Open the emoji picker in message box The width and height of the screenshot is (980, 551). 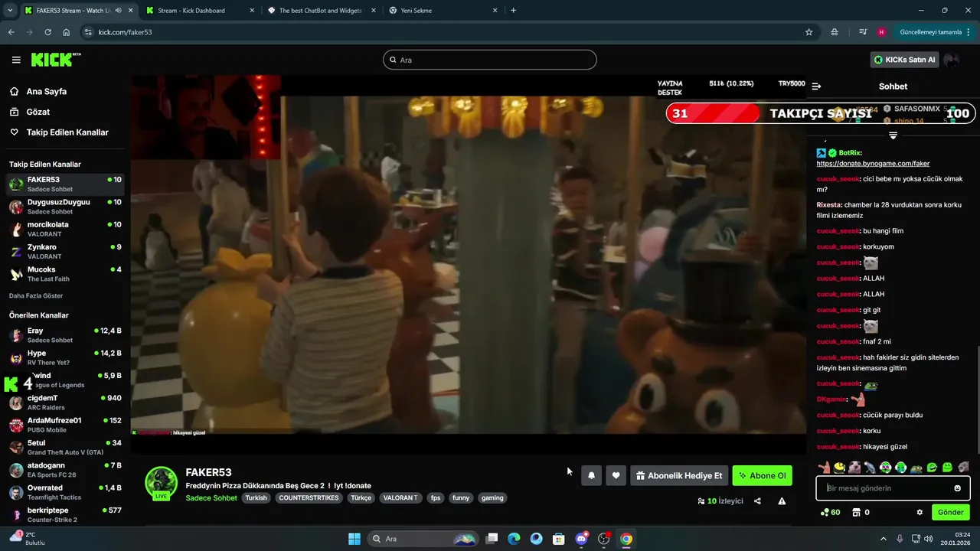[x=957, y=488]
